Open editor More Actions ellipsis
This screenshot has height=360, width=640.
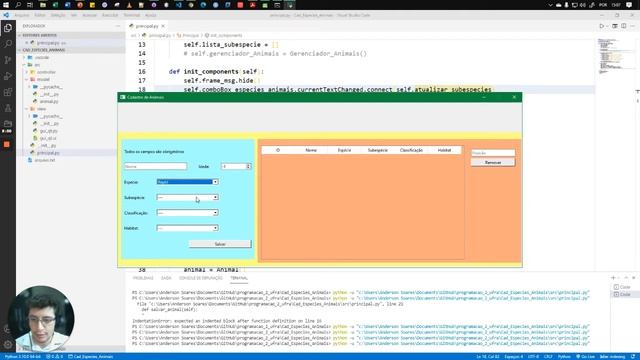[633, 26]
